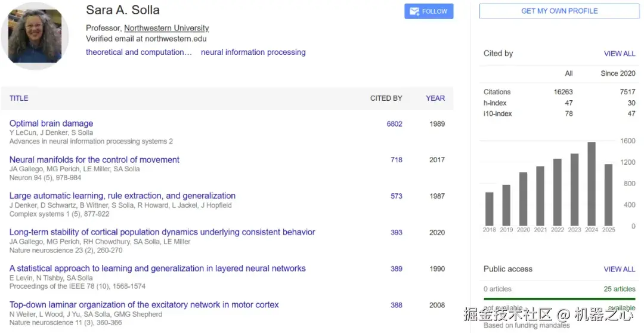View the 388 citing articles

tap(397, 305)
